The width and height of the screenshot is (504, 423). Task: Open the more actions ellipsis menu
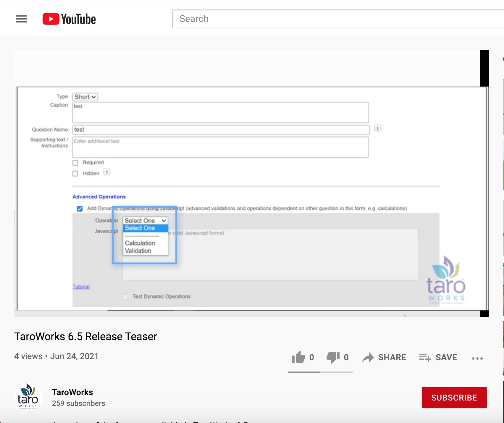coord(477,358)
